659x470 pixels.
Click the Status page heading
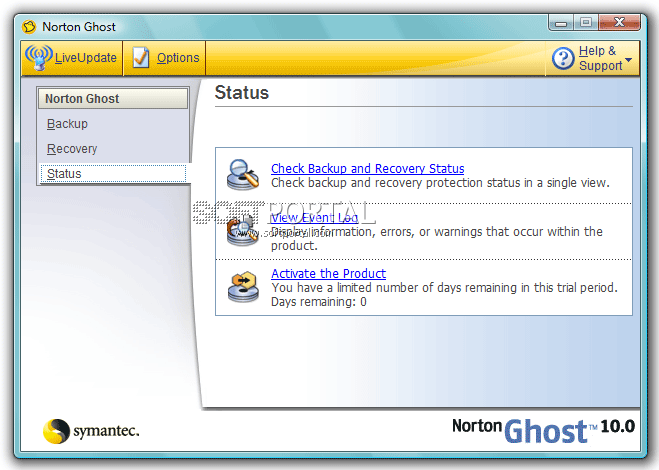pos(242,92)
